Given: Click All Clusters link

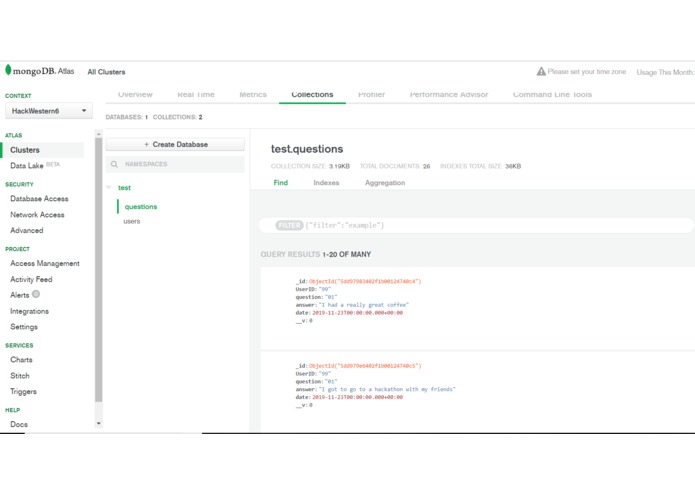Looking at the screenshot, I should 106,72.
